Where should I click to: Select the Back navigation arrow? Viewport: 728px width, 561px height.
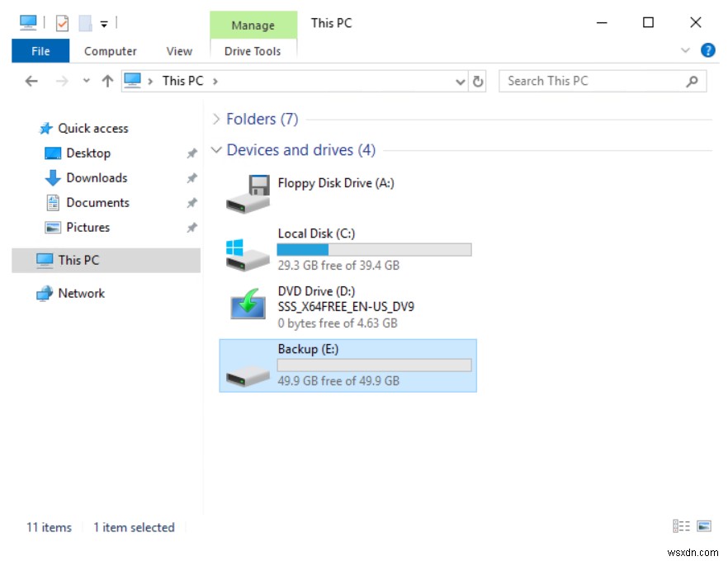tap(31, 80)
